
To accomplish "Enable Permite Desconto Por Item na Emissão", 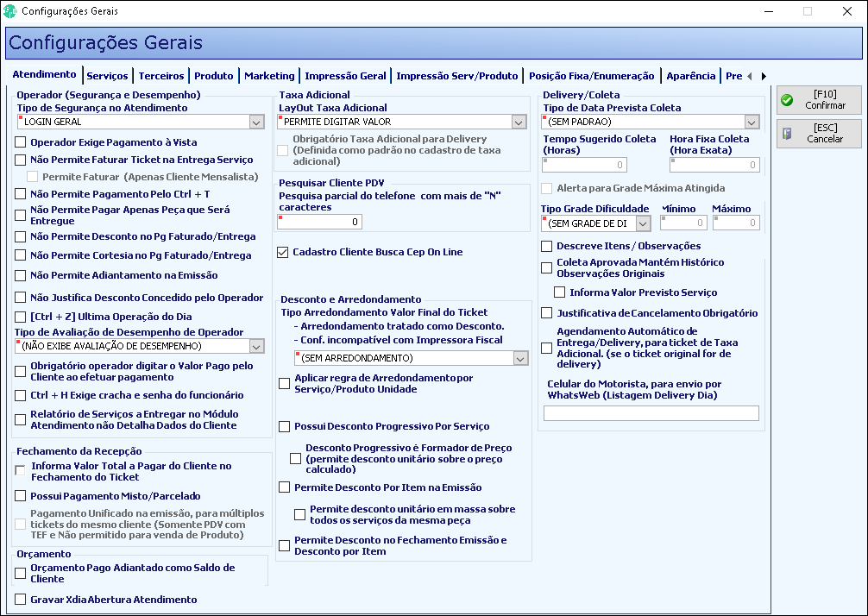I will click(x=285, y=487).
